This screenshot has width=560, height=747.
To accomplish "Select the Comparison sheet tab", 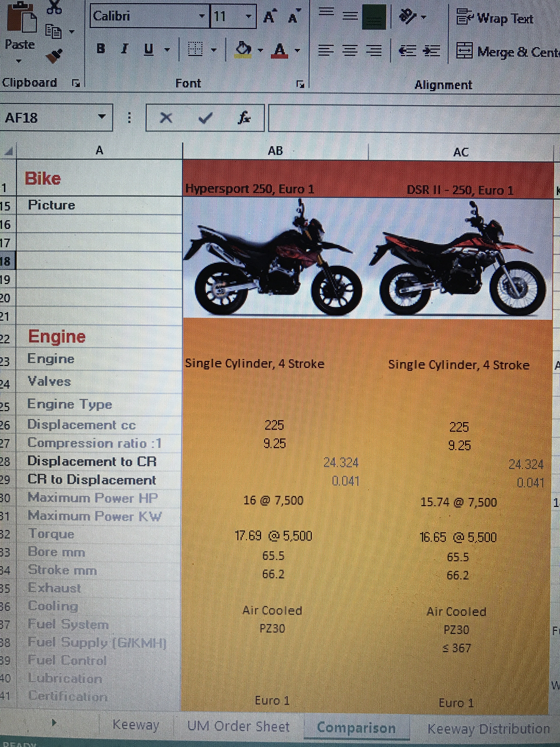I will coord(356,728).
